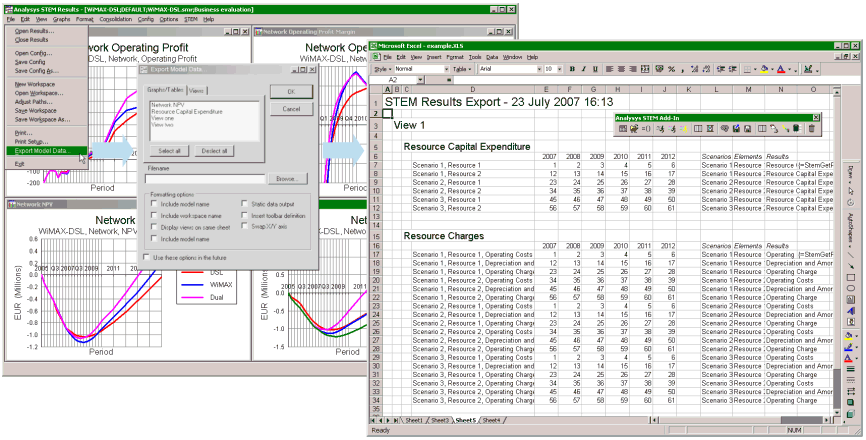This screenshot has height=440, width=866.
Task: Click the Select all button
Action: tap(170, 151)
